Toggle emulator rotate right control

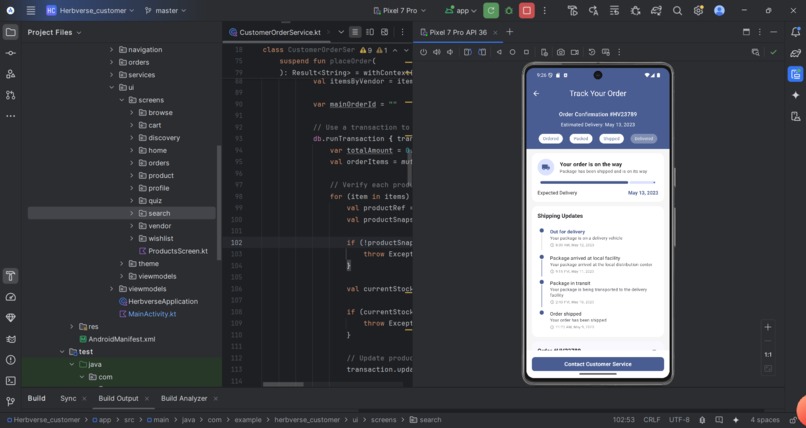pos(482,52)
